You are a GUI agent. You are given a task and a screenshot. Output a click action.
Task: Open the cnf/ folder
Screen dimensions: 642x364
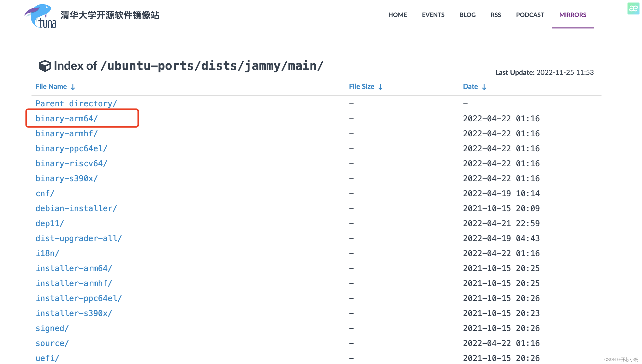point(45,193)
